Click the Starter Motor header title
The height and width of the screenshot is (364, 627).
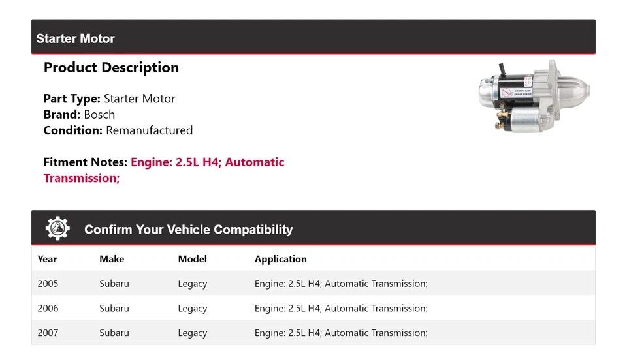coord(76,38)
